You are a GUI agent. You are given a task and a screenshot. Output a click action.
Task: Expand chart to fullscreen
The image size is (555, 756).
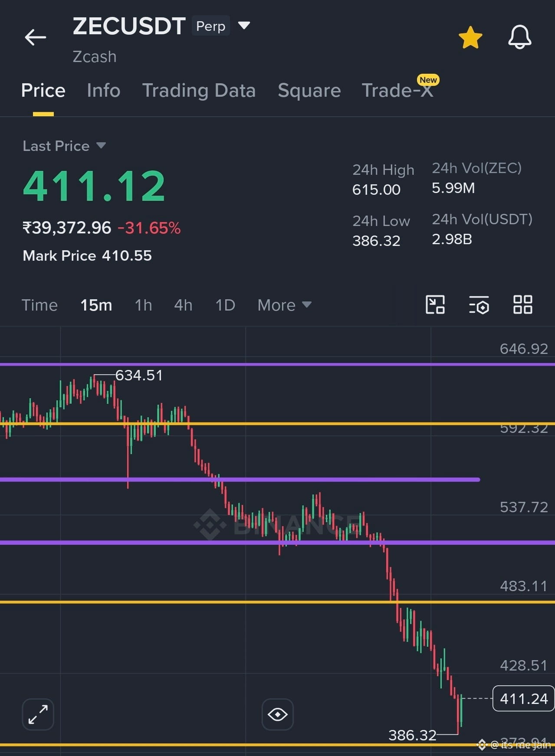point(38,714)
